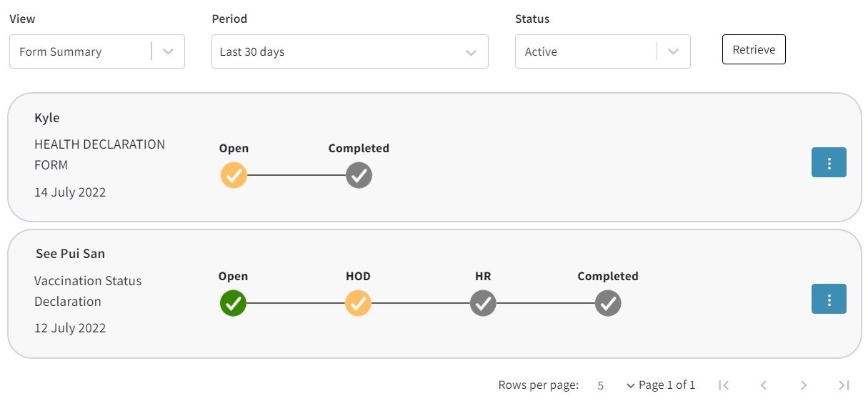868x401 pixels.
Task: Go to previous page arrow
Action: (x=763, y=385)
